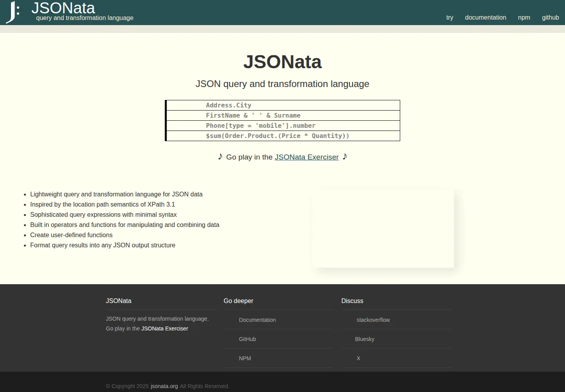Select the Phone[type = 'mobile'].number example
The width and height of the screenshot is (565, 392).
[x=283, y=125]
